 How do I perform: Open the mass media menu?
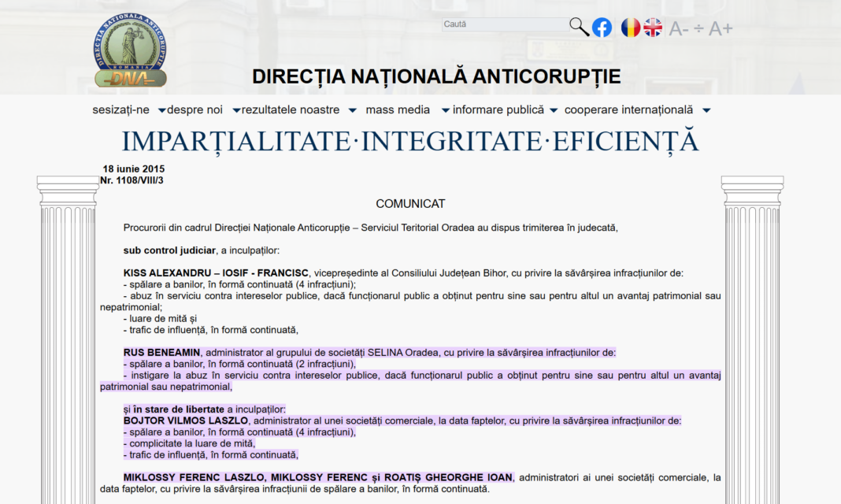click(398, 110)
